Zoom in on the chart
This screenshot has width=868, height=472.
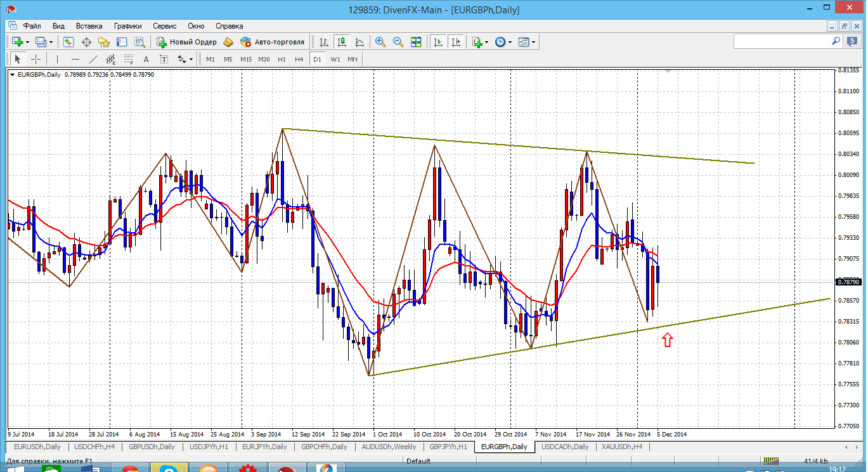point(380,42)
